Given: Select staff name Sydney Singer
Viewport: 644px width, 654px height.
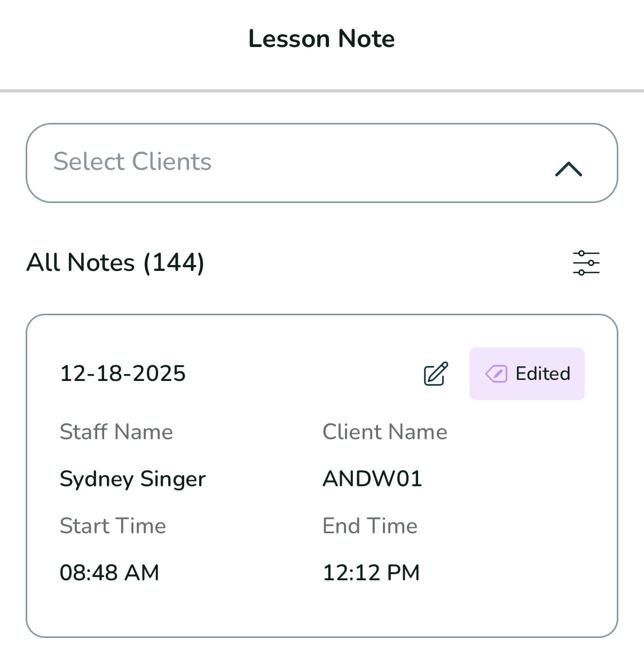Looking at the screenshot, I should [x=132, y=479].
